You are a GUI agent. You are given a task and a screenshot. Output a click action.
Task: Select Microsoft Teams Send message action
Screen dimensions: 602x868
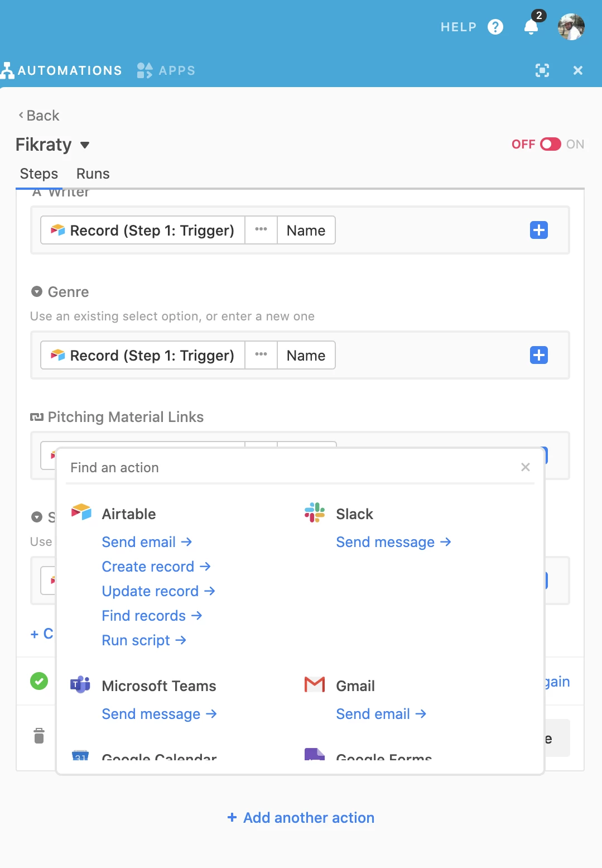[x=160, y=714]
